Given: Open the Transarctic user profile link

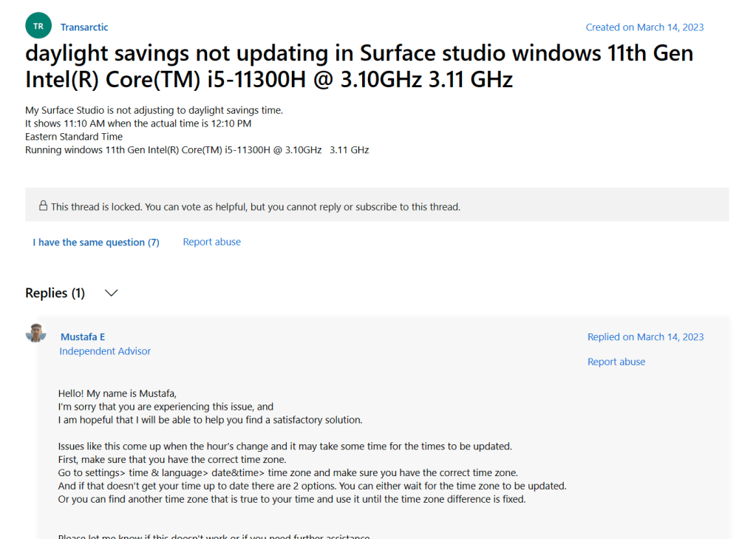Looking at the screenshot, I should 84,27.
